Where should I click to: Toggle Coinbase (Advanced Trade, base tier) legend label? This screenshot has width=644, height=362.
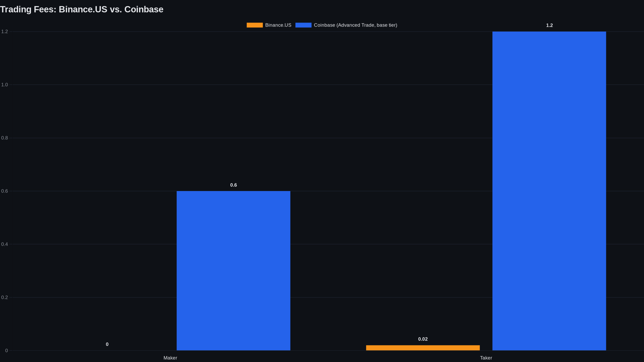(355, 25)
